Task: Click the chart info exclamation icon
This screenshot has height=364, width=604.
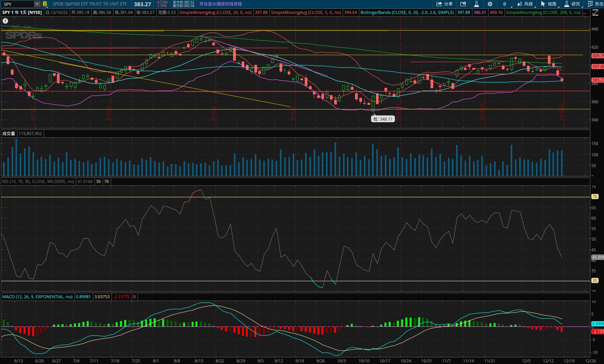Action: pos(5,21)
